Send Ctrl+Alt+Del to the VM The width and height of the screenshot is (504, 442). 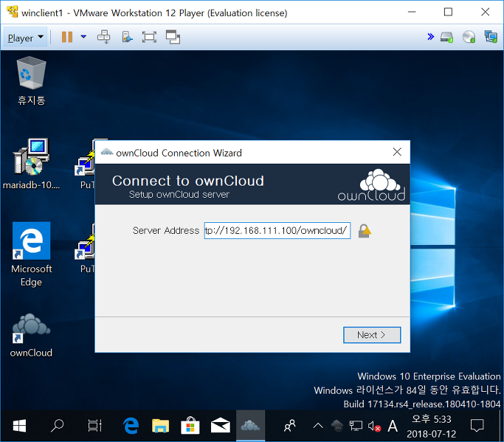(x=103, y=38)
